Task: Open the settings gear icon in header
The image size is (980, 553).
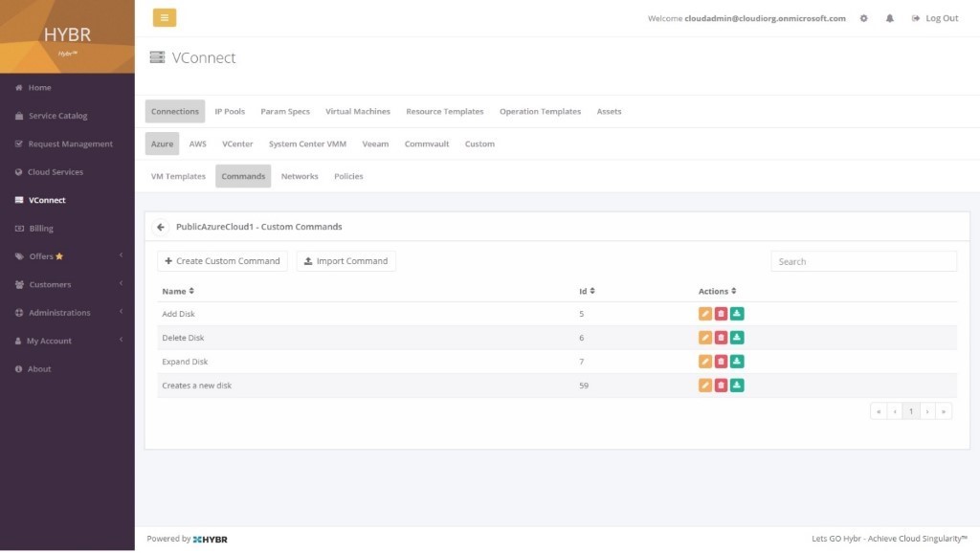Action: point(864,18)
